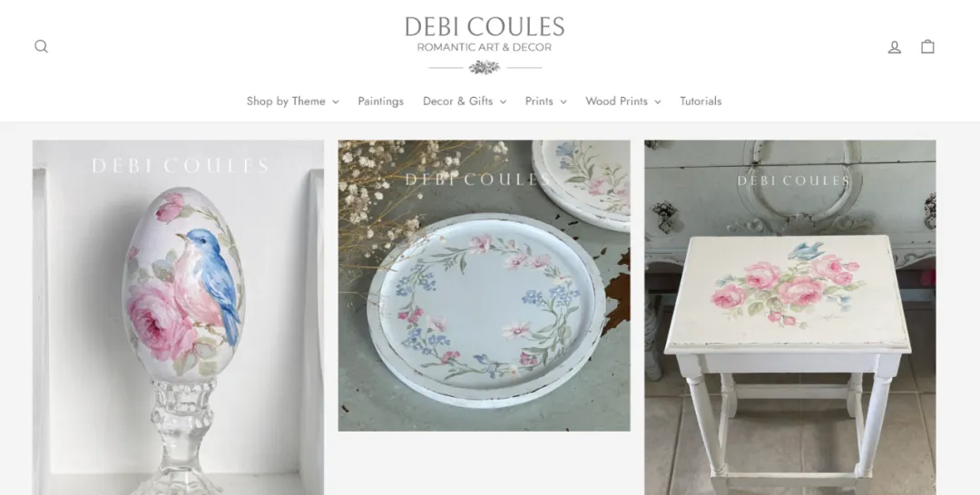Open the Tutorials menu item
980x495 pixels.
pyautogui.click(x=701, y=102)
